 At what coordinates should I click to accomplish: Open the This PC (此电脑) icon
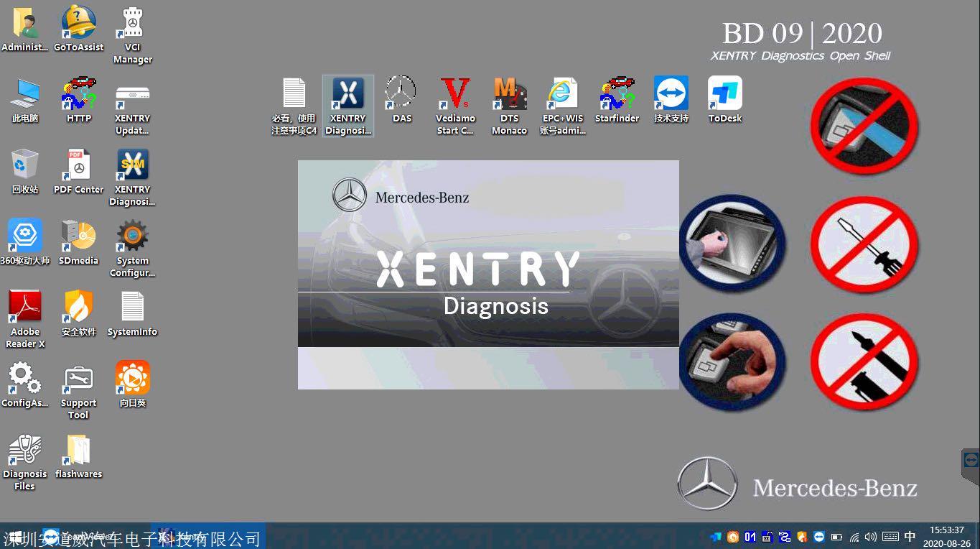pos(25,101)
